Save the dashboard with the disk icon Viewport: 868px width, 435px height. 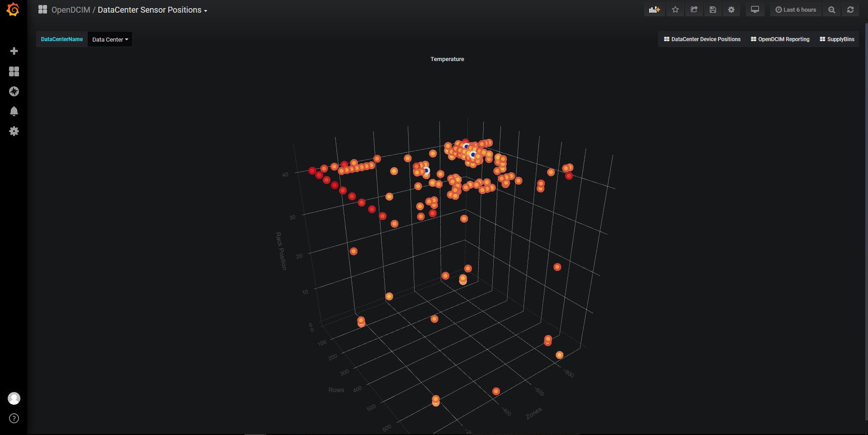point(713,9)
